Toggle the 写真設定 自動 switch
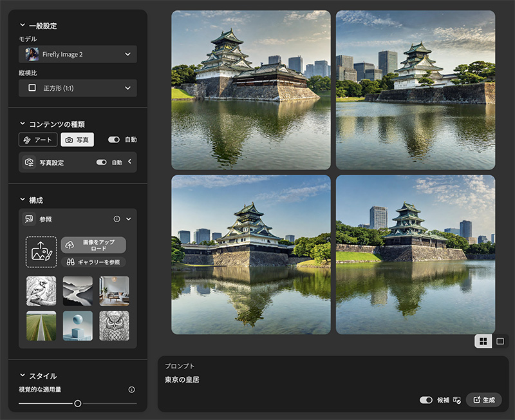This screenshot has width=515, height=420. (101, 162)
